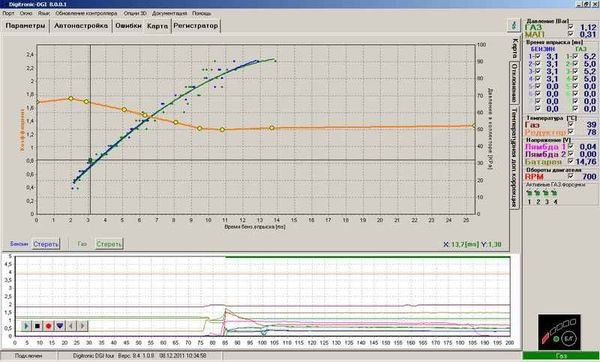Toggle the Лямбда 2 voltage checkbox
The image size is (600, 362).
[571, 154]
